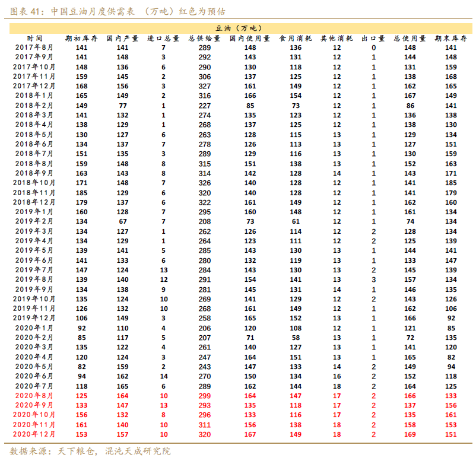
Task: Click the 国内产量 column header
Action: (122, 39)
